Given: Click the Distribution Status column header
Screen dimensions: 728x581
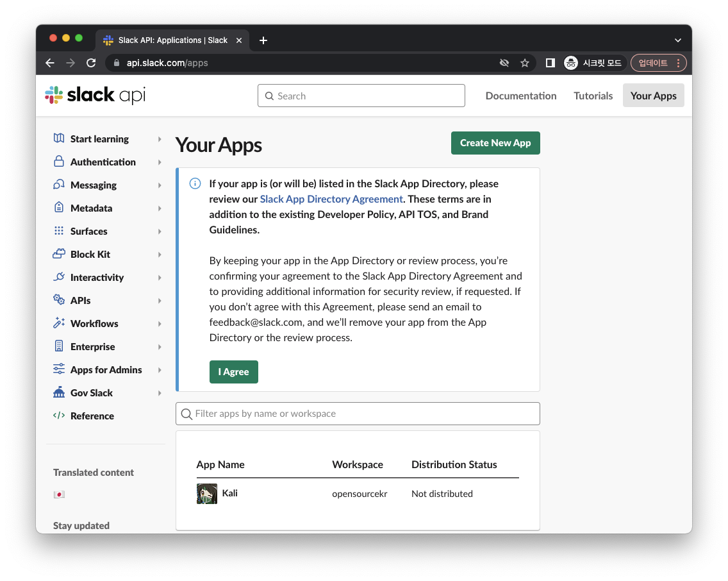Looking at the screenshot, I should [x=454, y=464].
